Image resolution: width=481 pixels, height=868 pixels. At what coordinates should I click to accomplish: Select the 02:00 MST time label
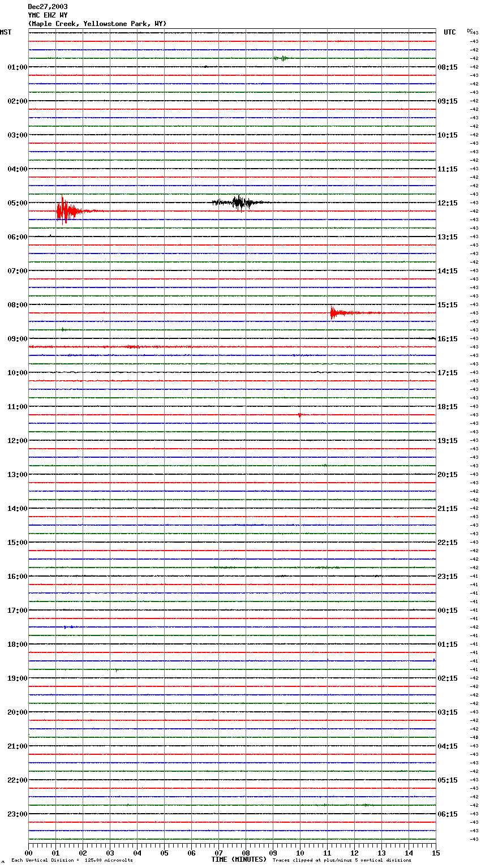(x=18, y=101)
